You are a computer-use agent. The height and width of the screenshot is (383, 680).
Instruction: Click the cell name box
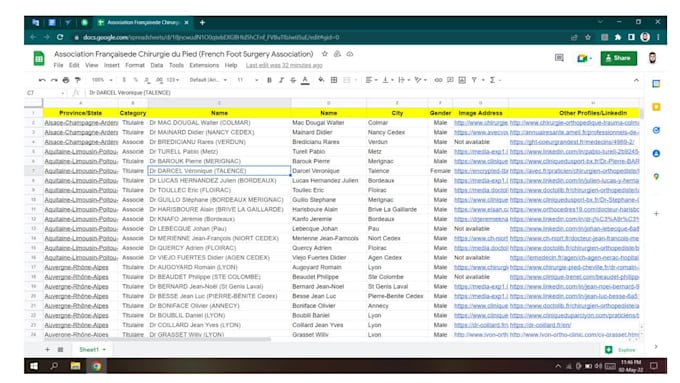click(45, 93)
